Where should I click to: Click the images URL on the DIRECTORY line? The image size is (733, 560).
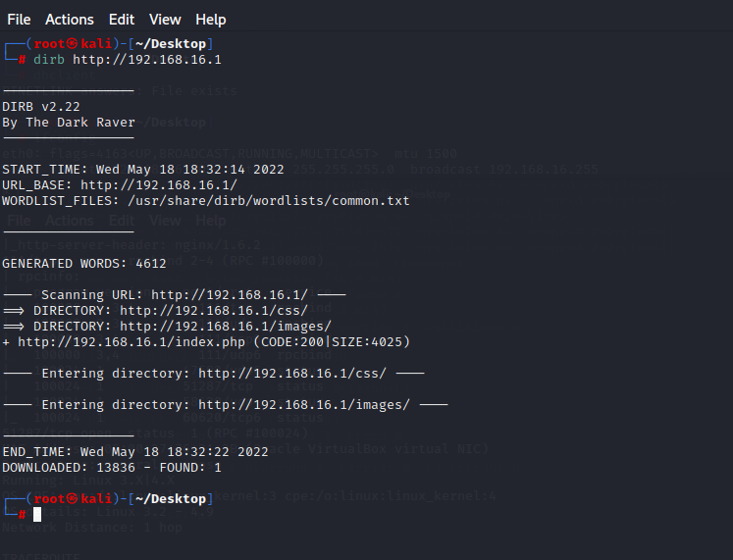coord(226,327)
